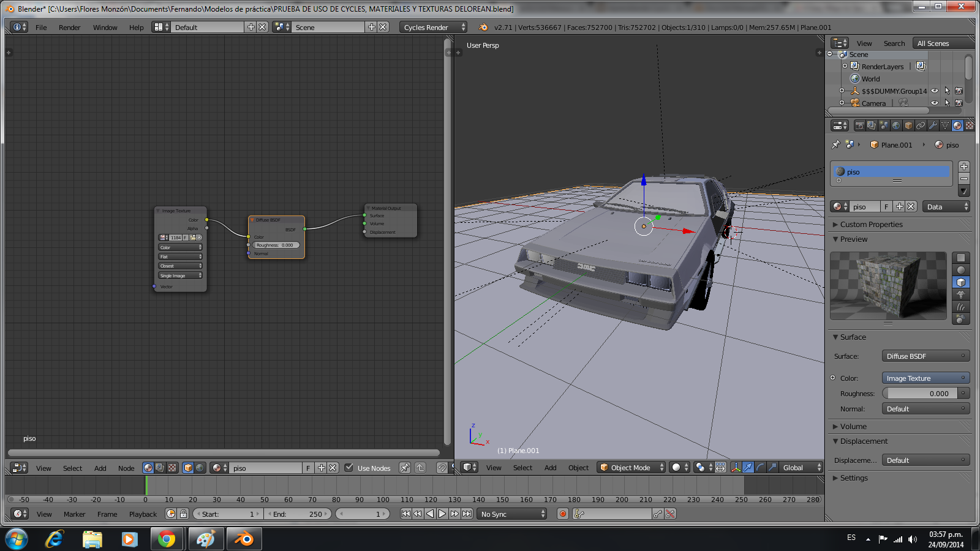The height and width of the screenshot is (551, 980).
Task: Open the Render camera properties tab
Action: tap(860, 126)
